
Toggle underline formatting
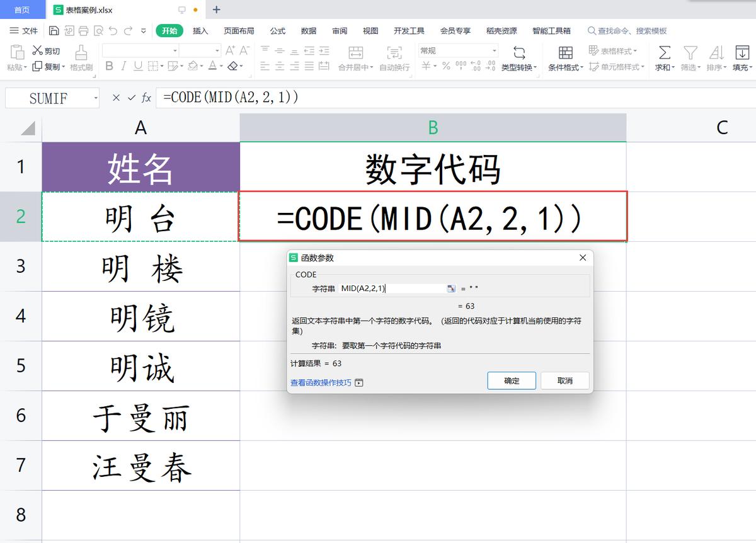click(138, 66)
